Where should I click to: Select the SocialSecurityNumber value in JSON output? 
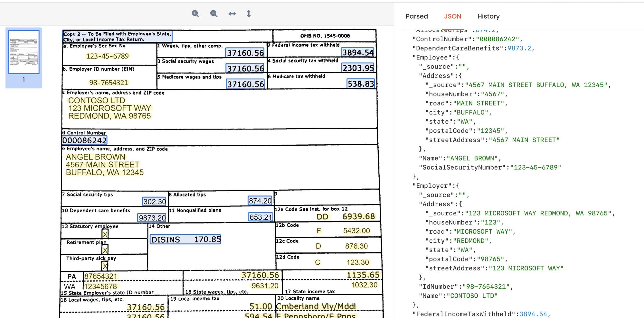pos(536,167)
